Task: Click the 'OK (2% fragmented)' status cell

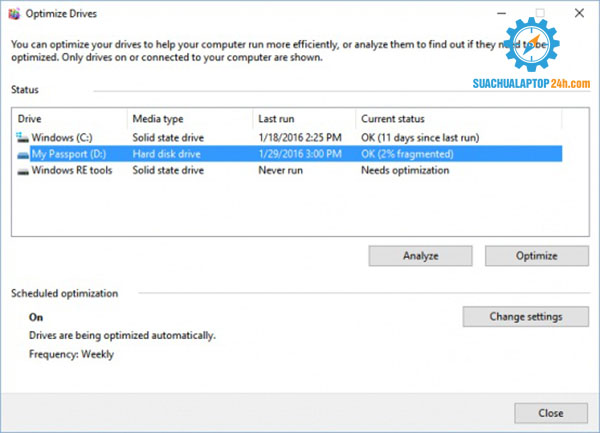Action: point(407,154)
